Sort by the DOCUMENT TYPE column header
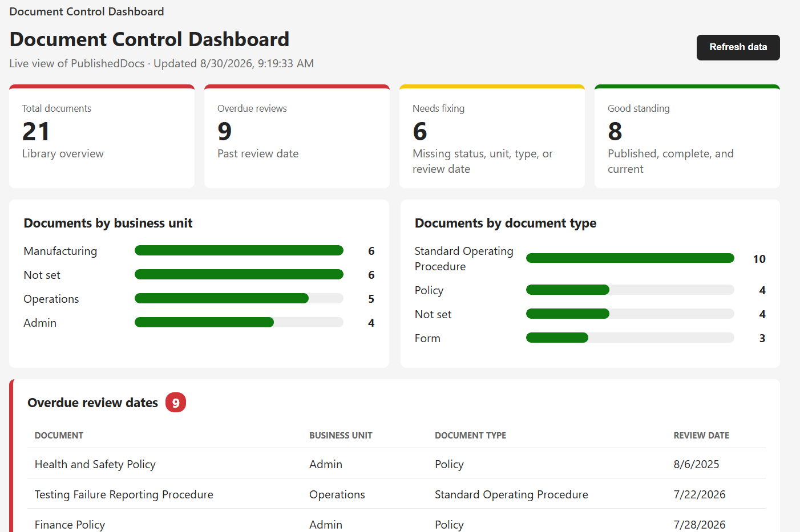The image size is (800, 532). tap(470, 436)
